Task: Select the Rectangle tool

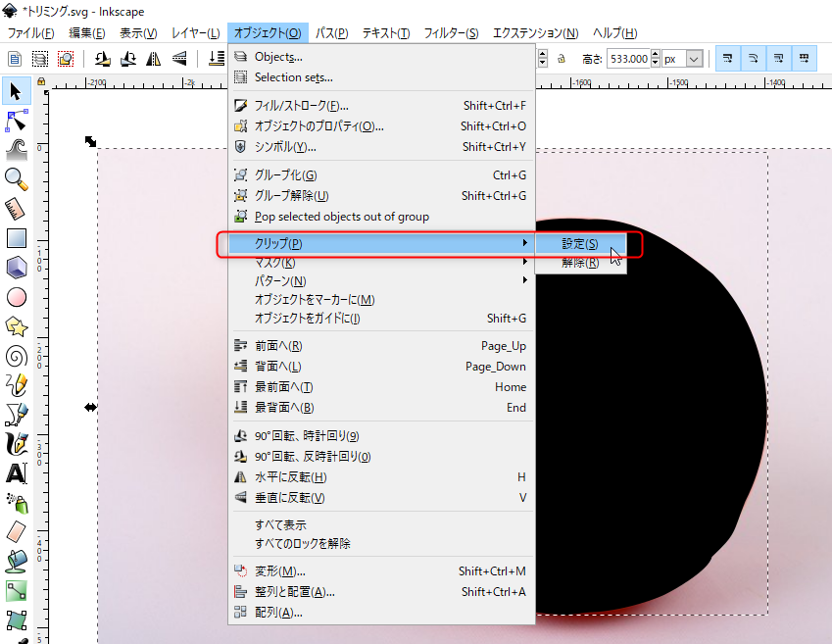Action: point(17,238)
